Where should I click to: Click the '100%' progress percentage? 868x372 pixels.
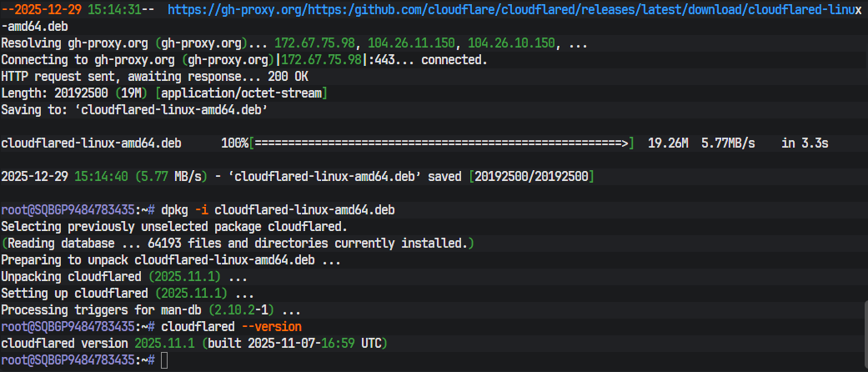click(234, 143)
